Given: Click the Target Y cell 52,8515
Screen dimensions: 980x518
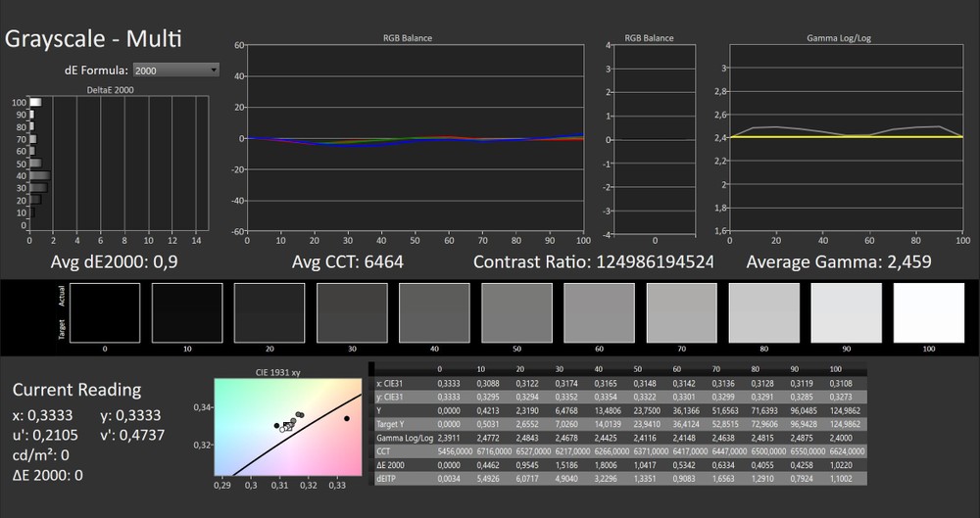Looking at the screenshot, I should (x=725, y=424).
